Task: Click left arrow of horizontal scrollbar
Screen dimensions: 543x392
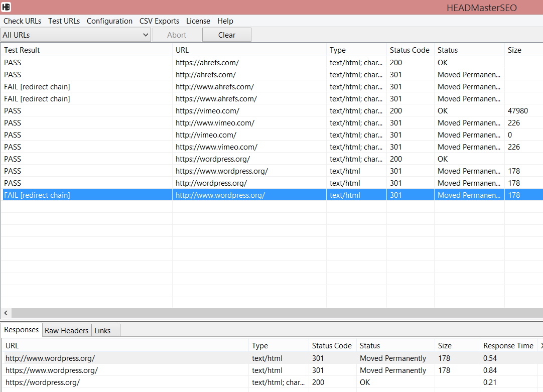Action: [6, 313]
